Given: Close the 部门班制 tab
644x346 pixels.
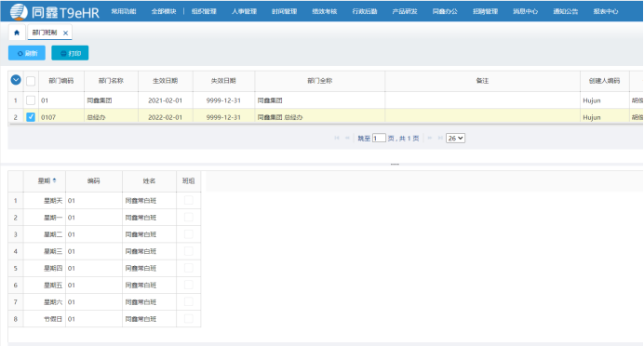Looking at the screenshot, I should click(x=66, y=33).
